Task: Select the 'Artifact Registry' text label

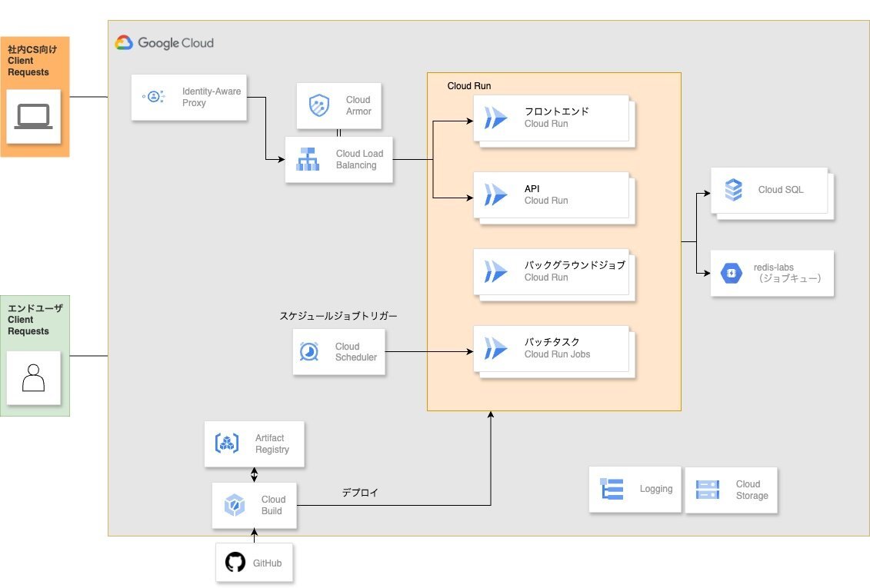Action: click(x=272, y=443)
